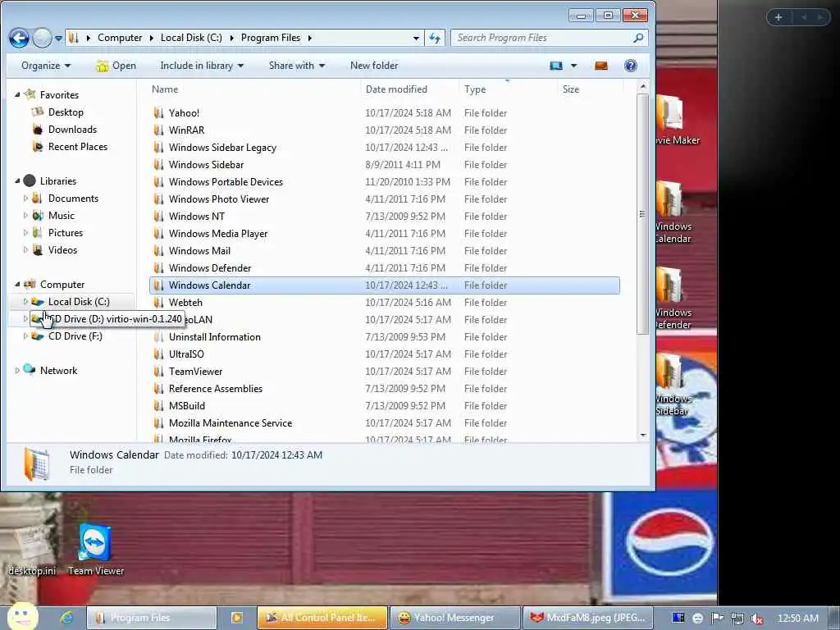Select the Windows Sidebar Legacy folder

coord(222,148)
